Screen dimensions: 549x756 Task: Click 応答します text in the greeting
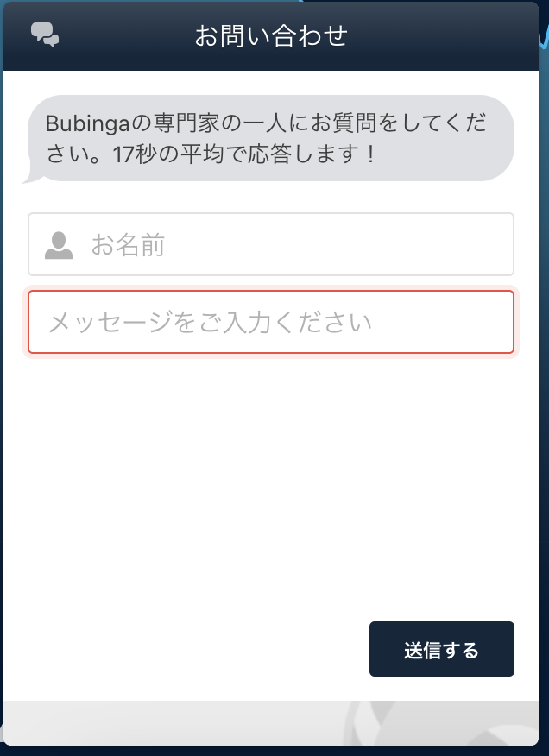[x=301, y=155]
